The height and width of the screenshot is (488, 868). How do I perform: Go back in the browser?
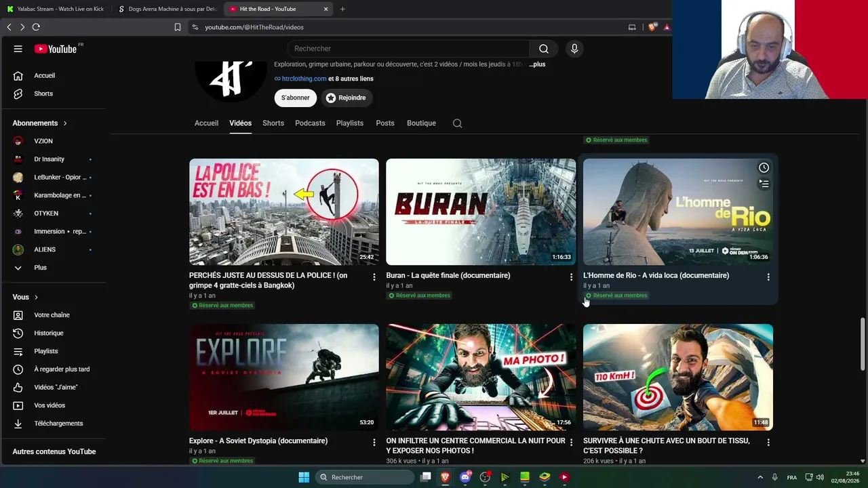coord(9,27)
